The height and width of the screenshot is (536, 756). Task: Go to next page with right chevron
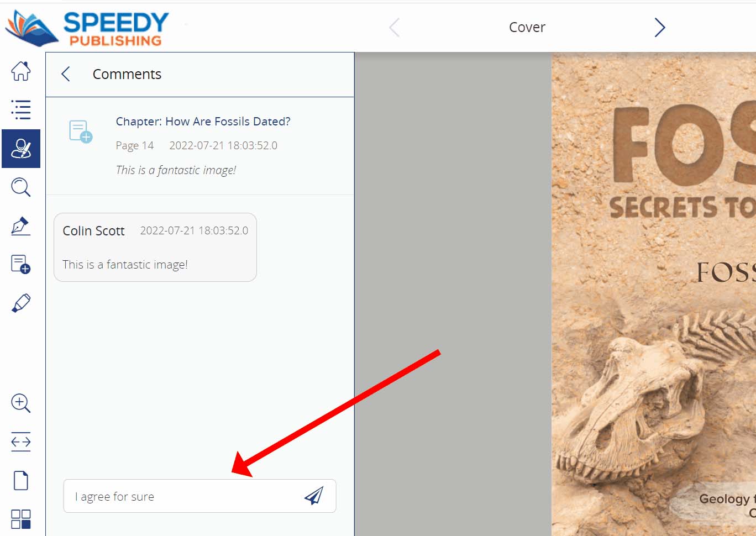(660, 27)
